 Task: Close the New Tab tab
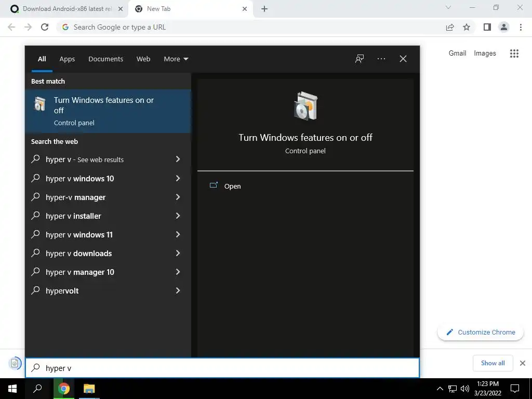click(245, 9)
